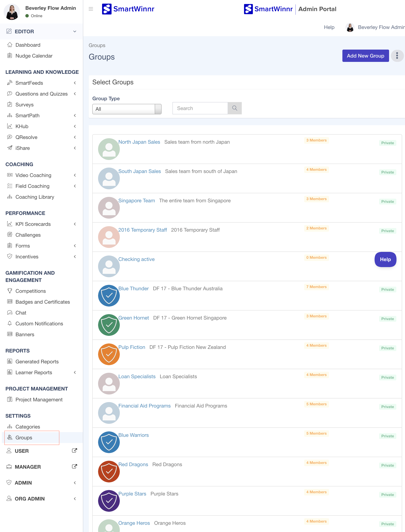Open USER portal external link icon
Image resolution: width=405 pixels, height=532 pixels.
tap(75, 451)
